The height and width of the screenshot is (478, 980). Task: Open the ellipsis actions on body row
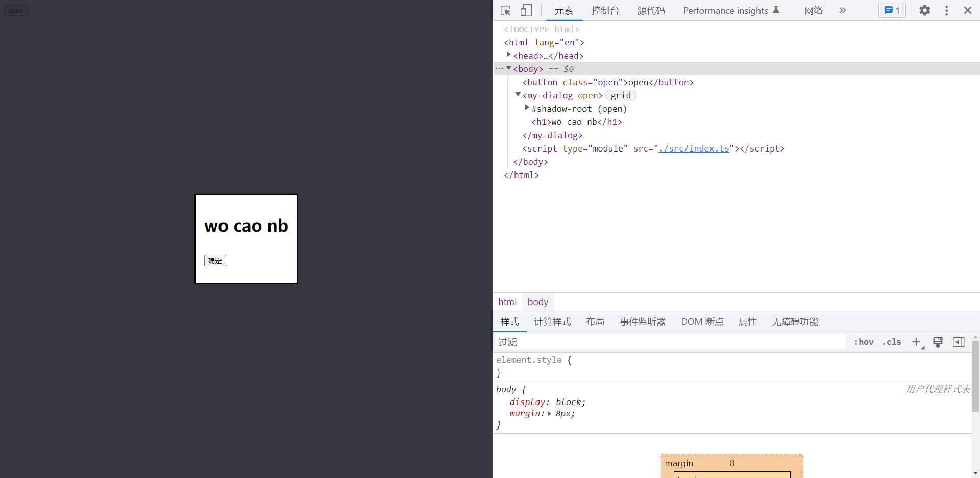coord(499,68)
